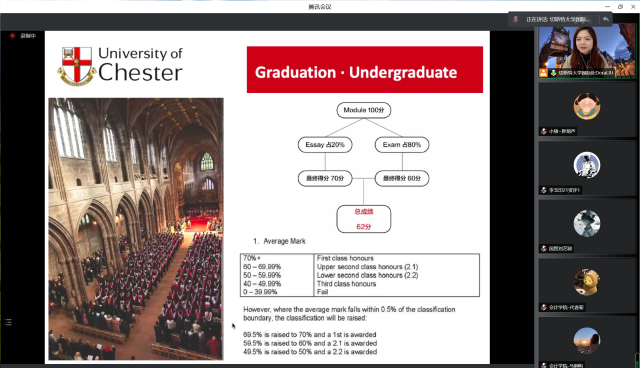Select the sunset avatar participant tile
Screen dimensions: 640x368
587,343
